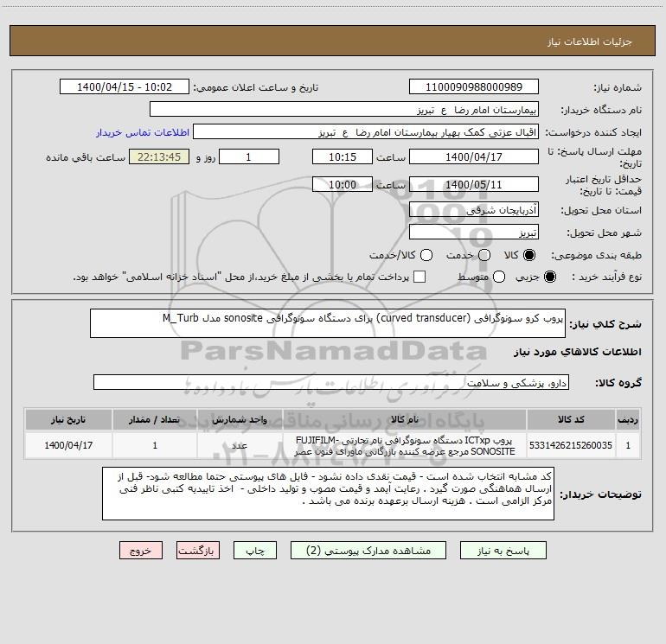The width and height of the screenshot is (666, 644).
Task: Click announcement date field 1400/04/15 - 10:02
Action: coord(125,86)
